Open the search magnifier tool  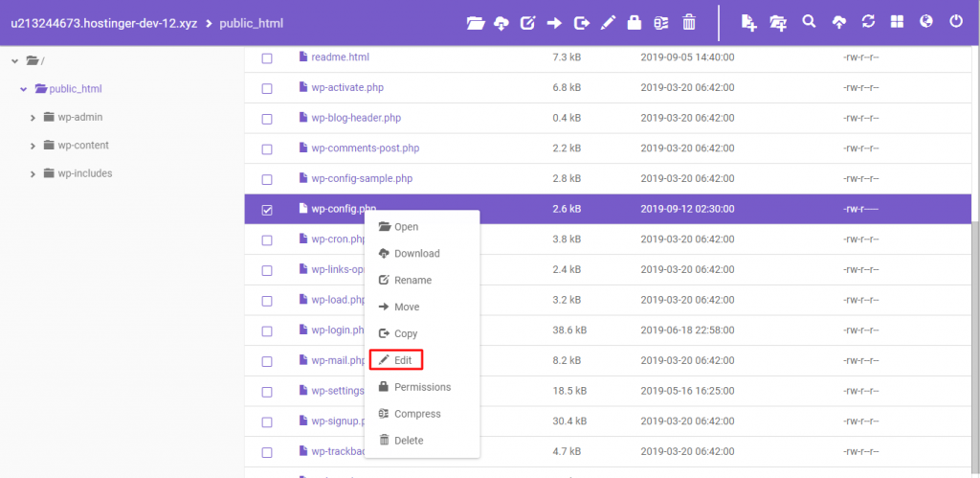point(810,21)
